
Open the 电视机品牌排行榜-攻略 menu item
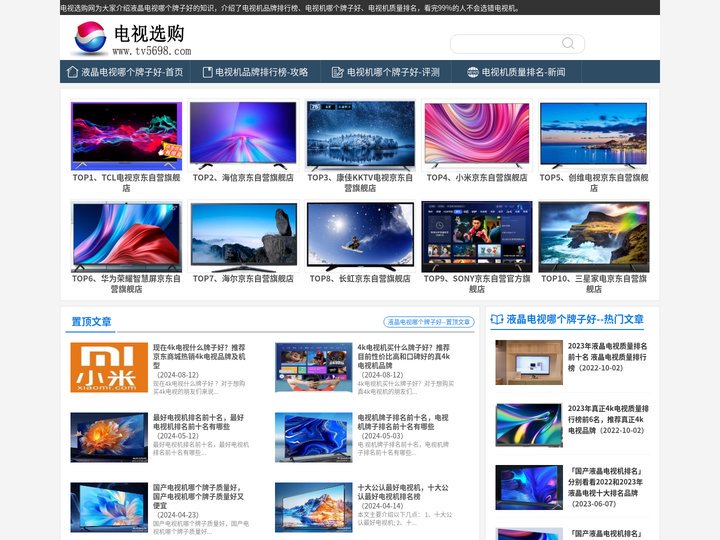click(255, 72)
